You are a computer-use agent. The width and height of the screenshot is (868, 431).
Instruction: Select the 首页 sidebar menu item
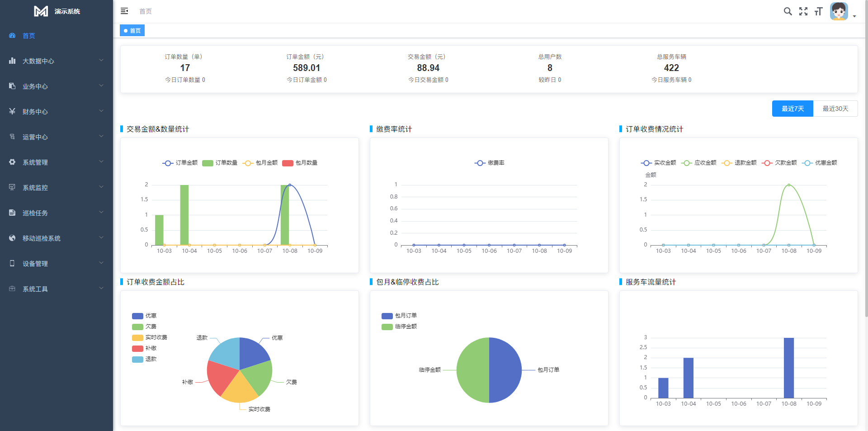point(29,36)
